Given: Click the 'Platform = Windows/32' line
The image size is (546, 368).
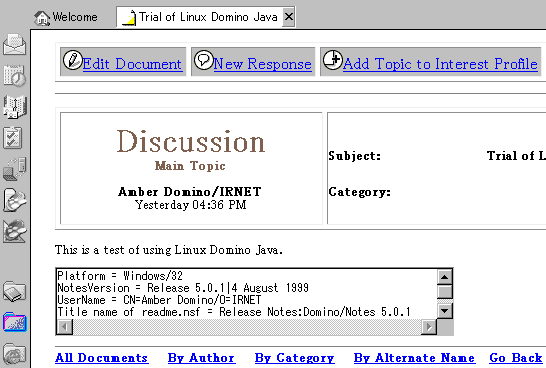Looking at the screenshot, I should click(x=120, y=276).
